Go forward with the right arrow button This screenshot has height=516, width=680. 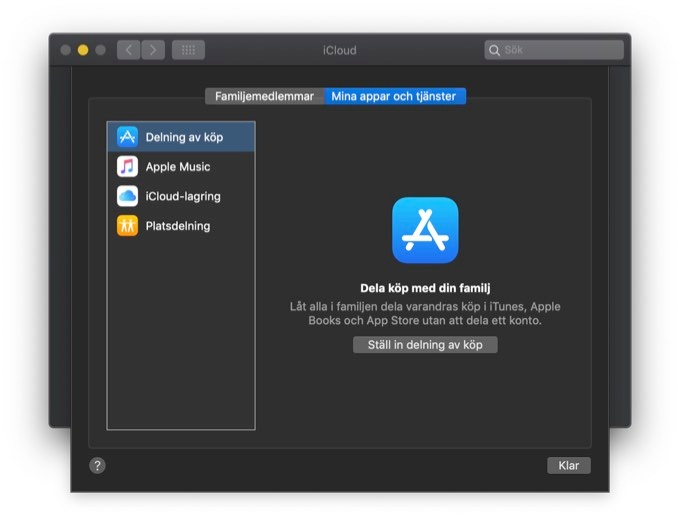pos(153,50)
